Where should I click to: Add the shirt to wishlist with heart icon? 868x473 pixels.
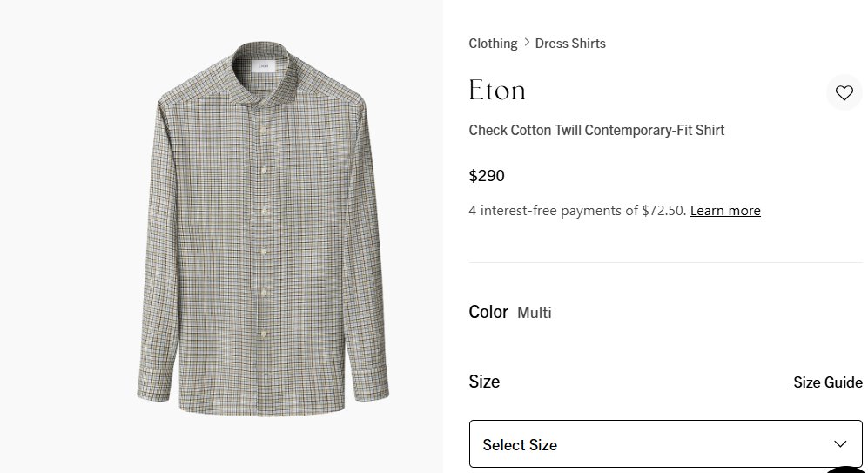click(x=844, y=92)
